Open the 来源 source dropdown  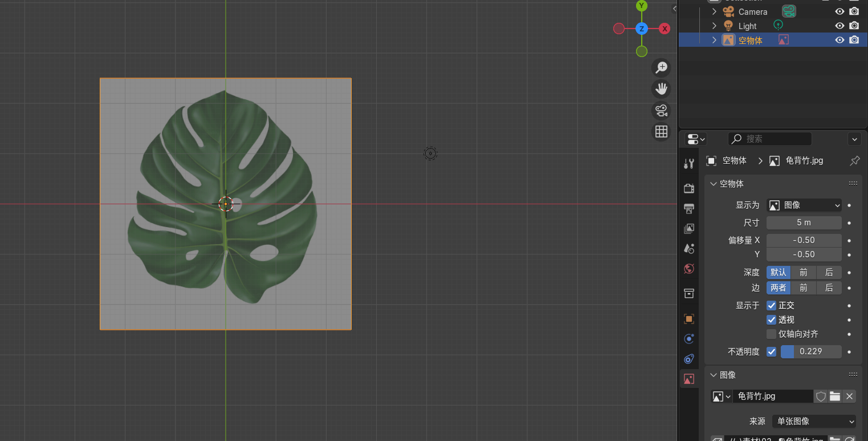pyautogui.click(x=813, y=422)
